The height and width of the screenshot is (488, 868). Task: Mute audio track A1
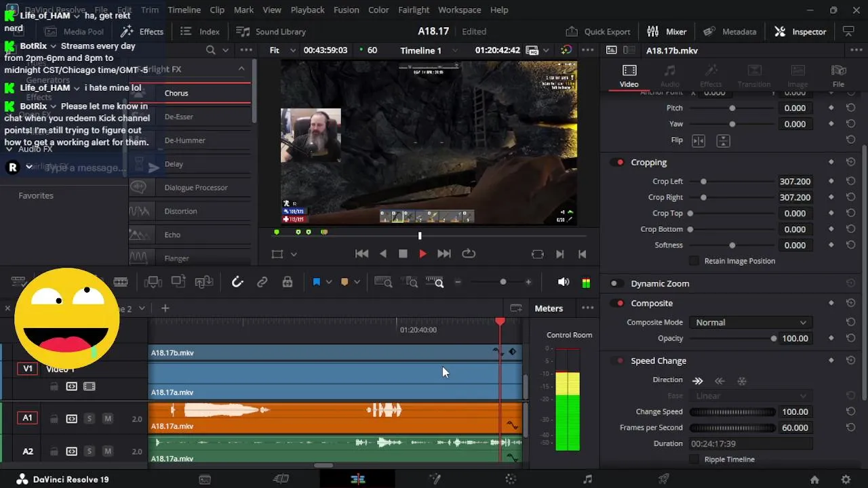tap(107, 419)
